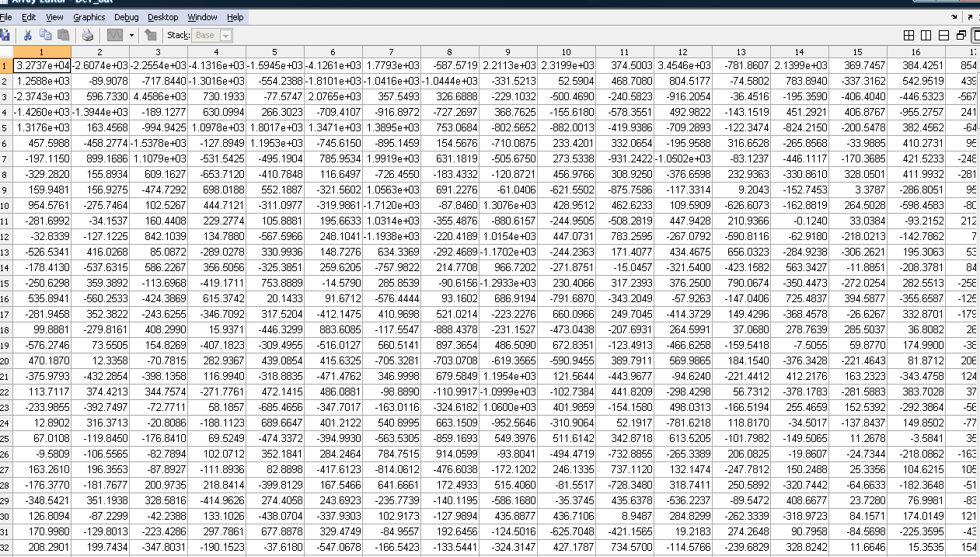Select cell containing 899.1686

click(x=100, y=158)
